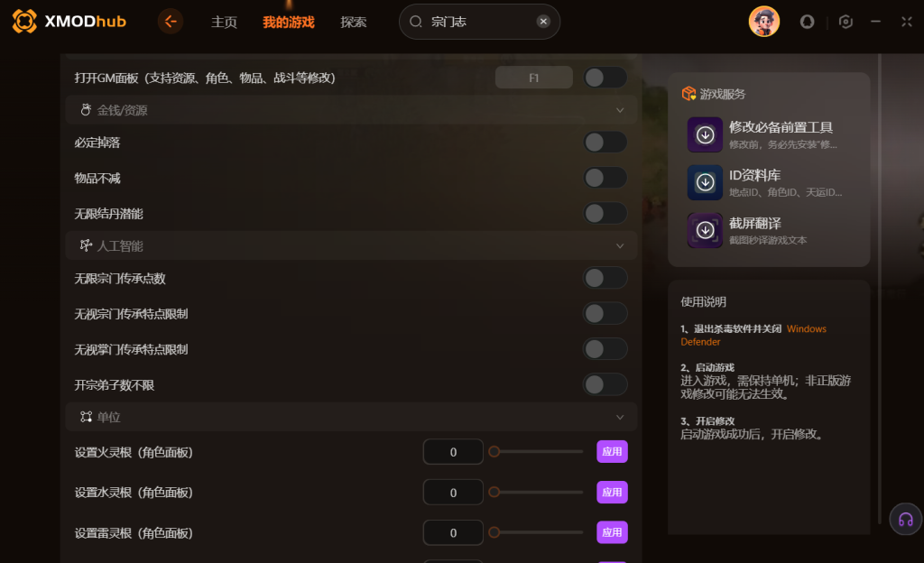Click the F1 hotkey button for GM面板
The height and width of the screenshot is (563, 924).
click(x=533, y=78)
